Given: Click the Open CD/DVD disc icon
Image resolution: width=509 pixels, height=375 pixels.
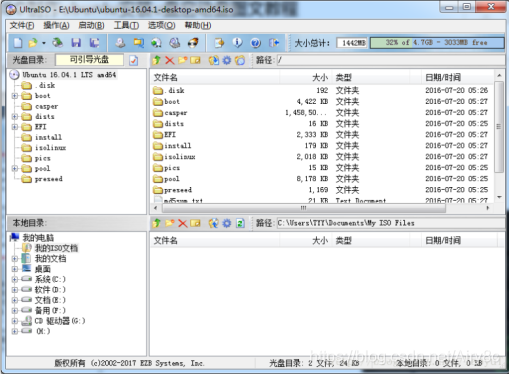Looking at the screenshot, I should pos(57,43).
